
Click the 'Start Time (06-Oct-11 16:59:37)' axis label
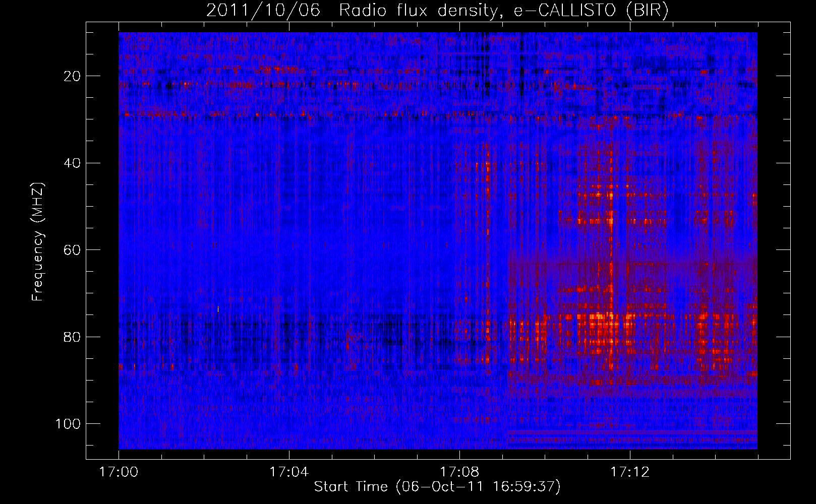tap(437, 487)
